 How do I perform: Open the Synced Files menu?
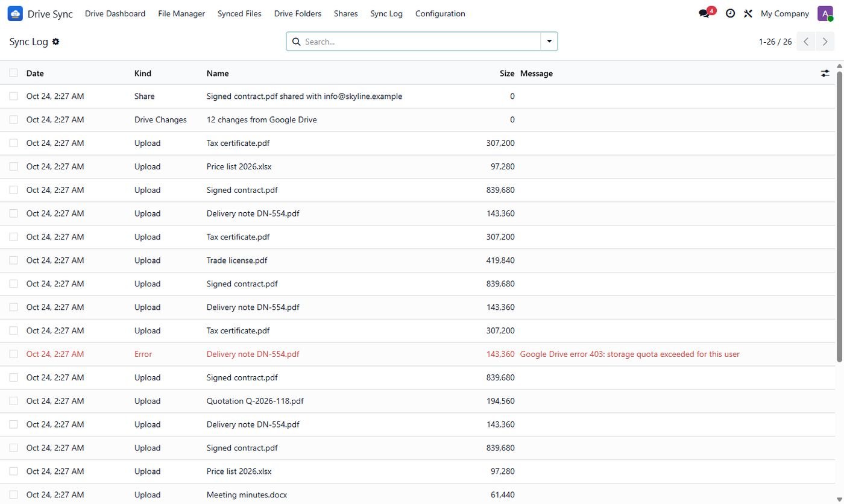(x=239, y=13)
